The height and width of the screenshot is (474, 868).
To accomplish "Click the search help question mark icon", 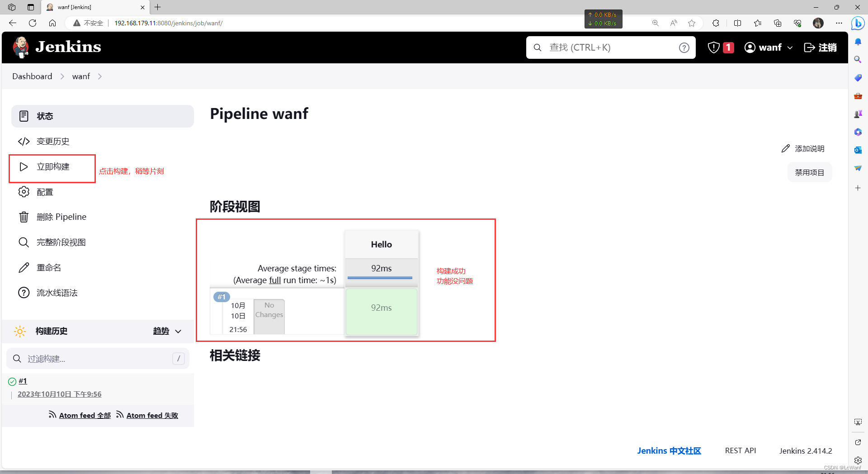I will click(684, 47).
